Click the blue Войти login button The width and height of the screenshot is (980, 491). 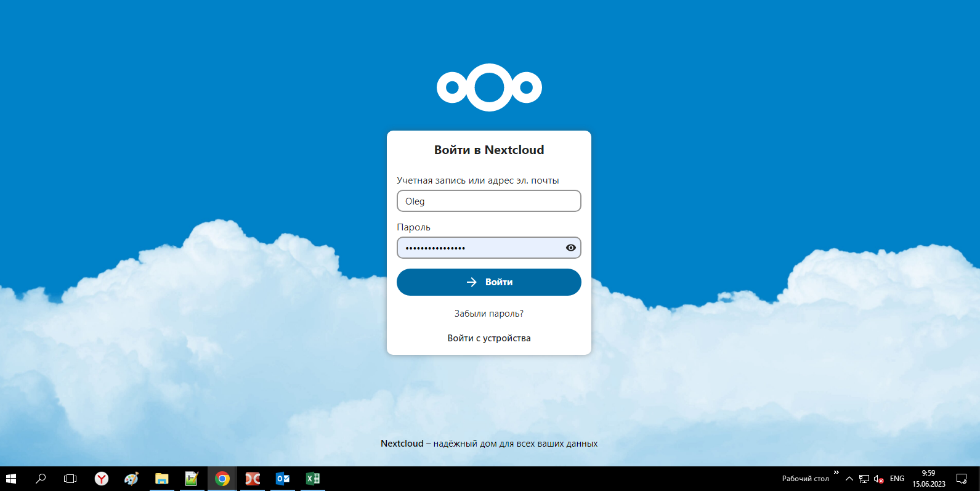pos(489,282)
